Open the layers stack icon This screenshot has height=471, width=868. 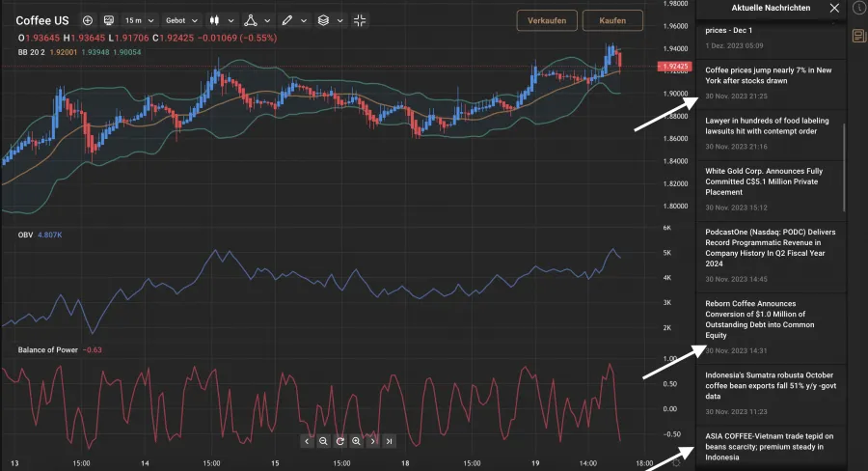pos(323,20)
